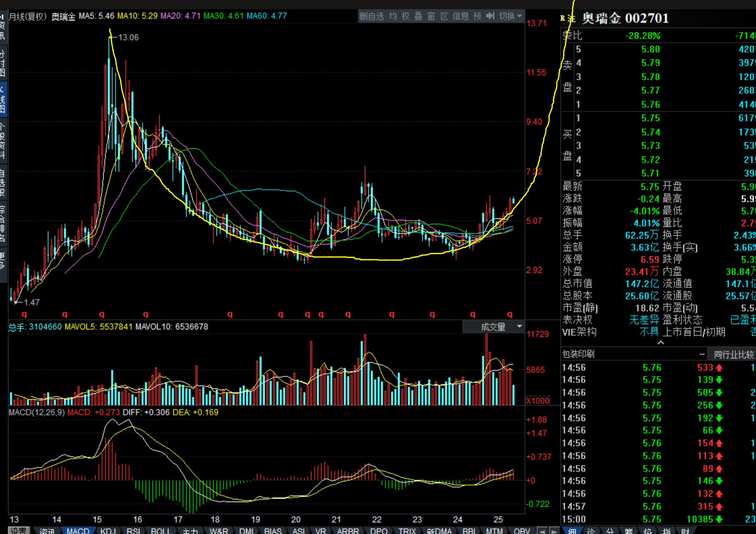Image resolution: width=756 pixels, height=534 pixels.
Task: Select the KDJ indicator tab
Action: click(108, 531)
